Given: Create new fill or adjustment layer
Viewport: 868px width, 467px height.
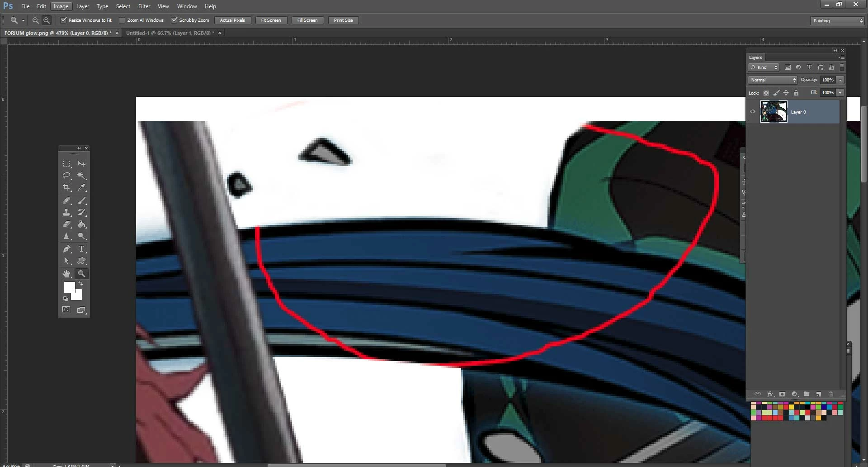Looking at the screenshot, I should click(794, 394).
